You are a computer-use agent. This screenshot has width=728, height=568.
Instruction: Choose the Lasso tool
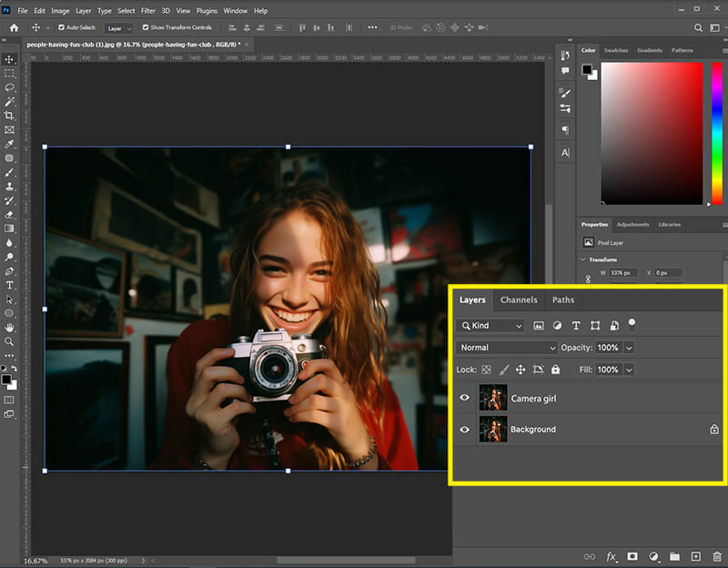click(9, 87)
